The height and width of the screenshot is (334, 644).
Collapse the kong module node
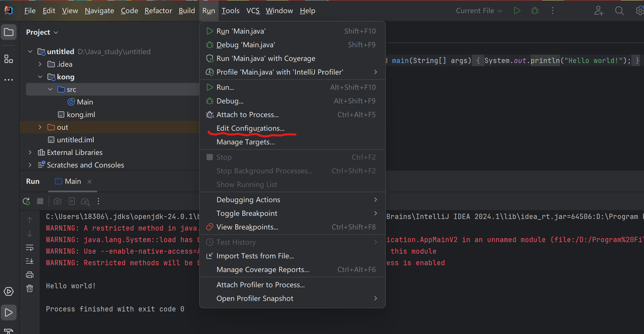(x=40, y=77)
